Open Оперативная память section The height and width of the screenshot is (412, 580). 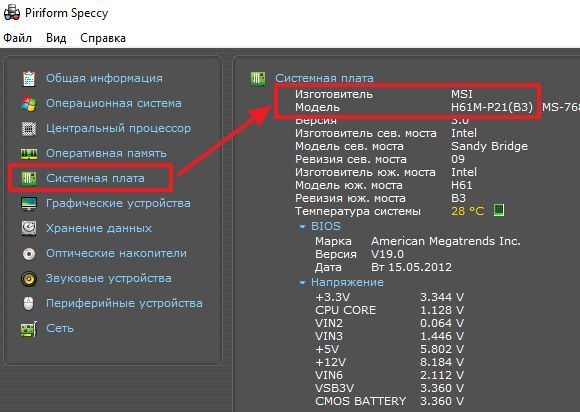(x=106, y=153)
